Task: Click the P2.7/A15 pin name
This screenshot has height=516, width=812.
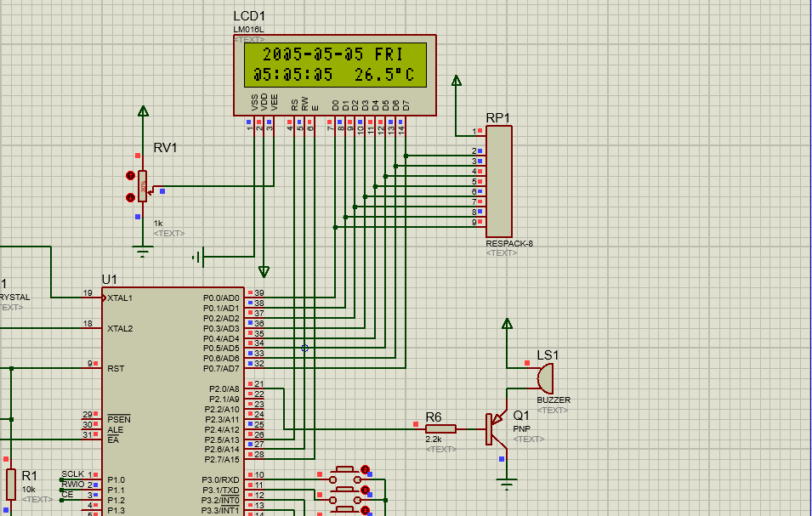Action: click(222, 460)
